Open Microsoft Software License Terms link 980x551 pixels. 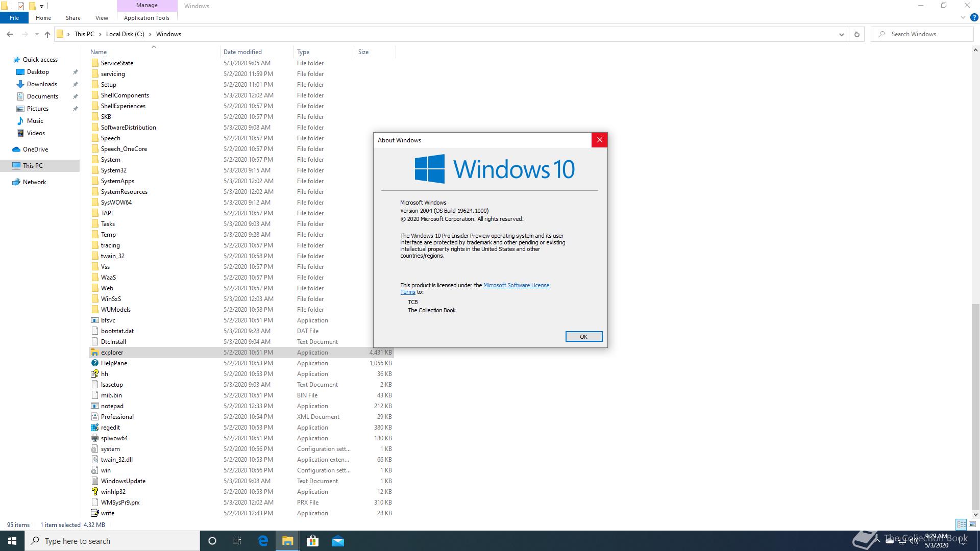(x=516, y=285)
